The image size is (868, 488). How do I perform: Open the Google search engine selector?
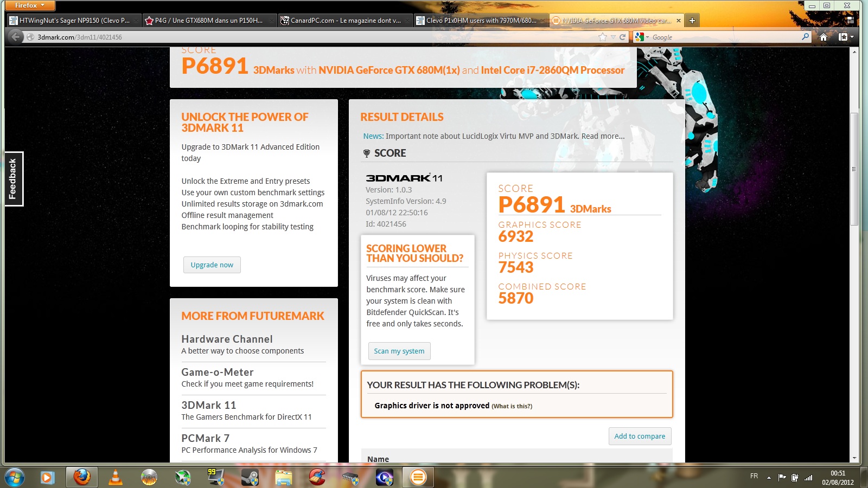coord(642,37)
